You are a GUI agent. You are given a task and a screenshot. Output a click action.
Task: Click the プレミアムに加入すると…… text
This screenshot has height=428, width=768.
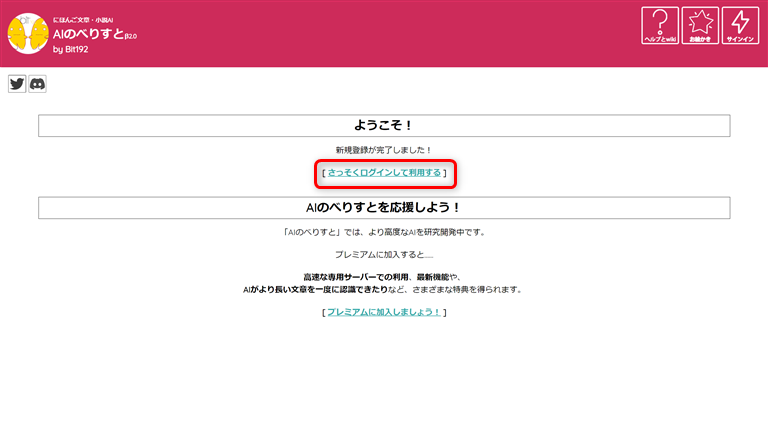click(x=384, y=254)
